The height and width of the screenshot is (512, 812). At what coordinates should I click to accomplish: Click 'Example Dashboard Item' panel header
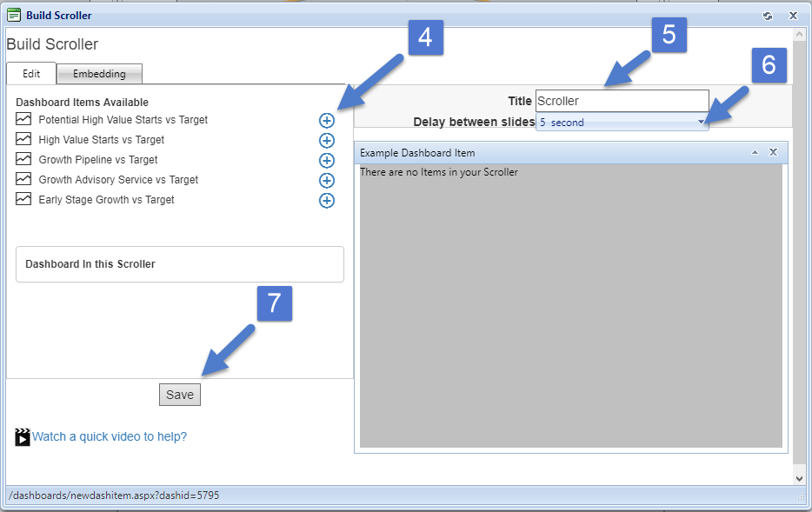point(571,153)
